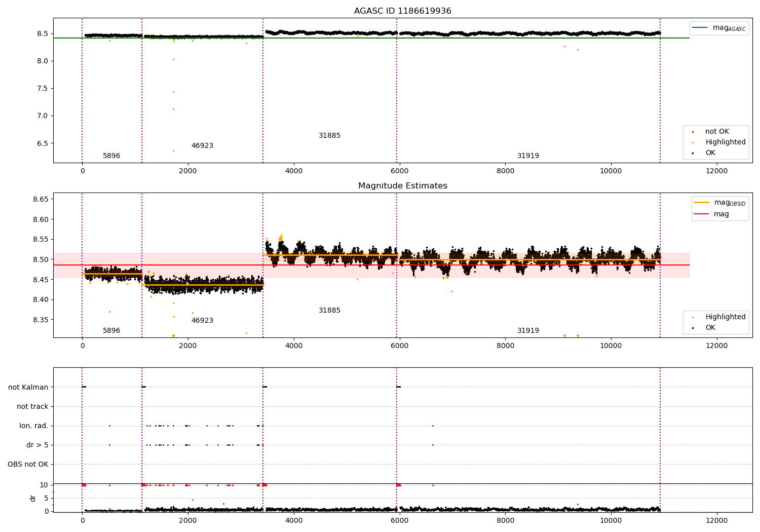This screenshot has width=760, height=532.
Task: Click OBSID label 46923 in Magnitude Estimates plot
Action: (202, 321)
